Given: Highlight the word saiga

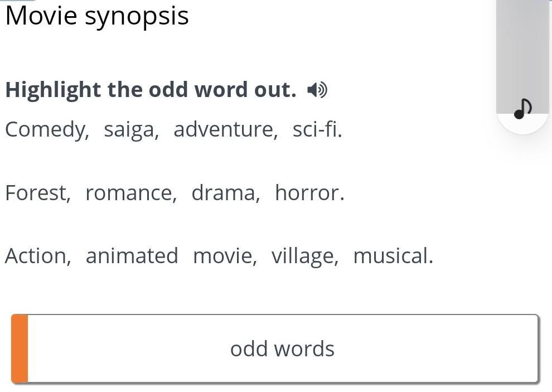Looking at the screenshot, I should (x=131, y=129).
